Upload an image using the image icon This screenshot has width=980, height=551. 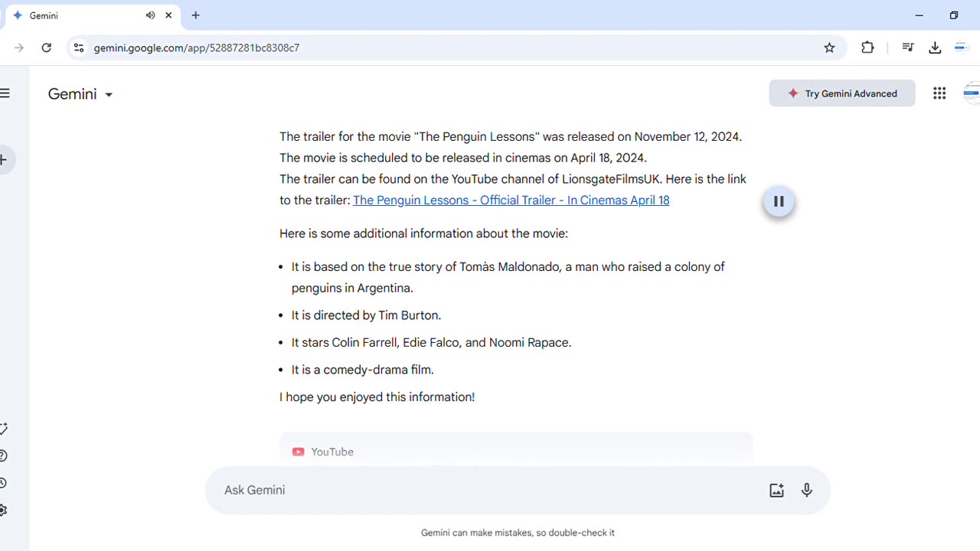point(776,491)
